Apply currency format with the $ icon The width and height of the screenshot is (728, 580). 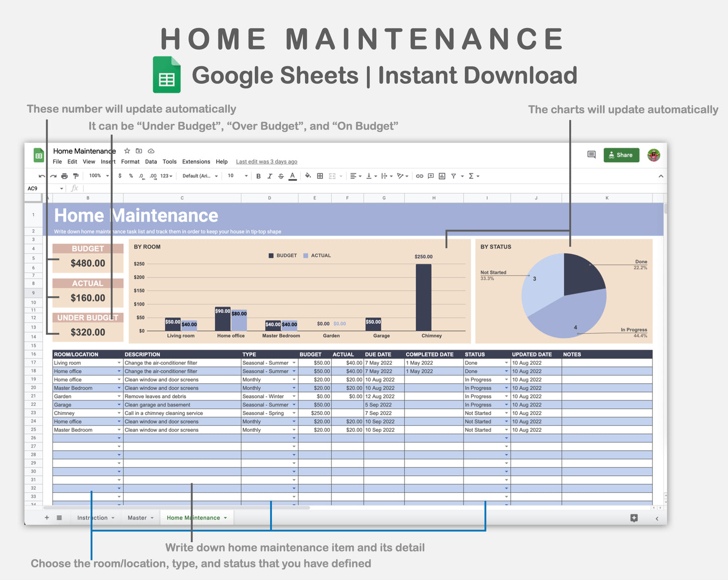(120, 176)
